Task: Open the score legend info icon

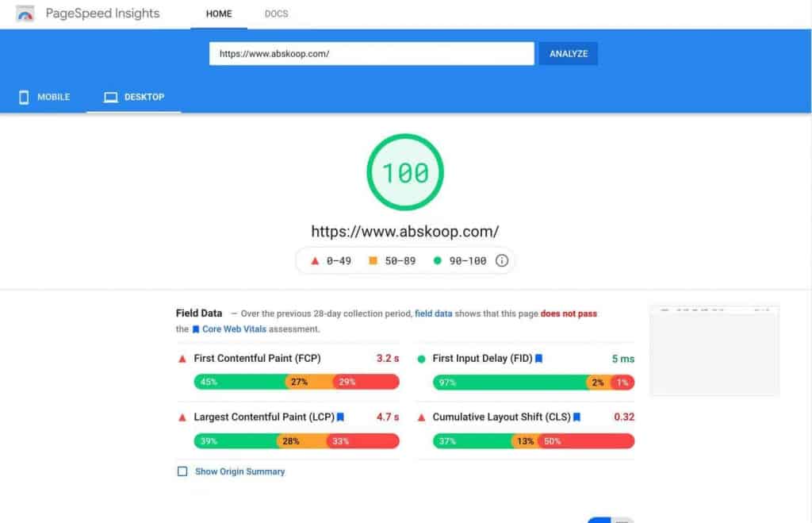Action: tap(503, 260)
